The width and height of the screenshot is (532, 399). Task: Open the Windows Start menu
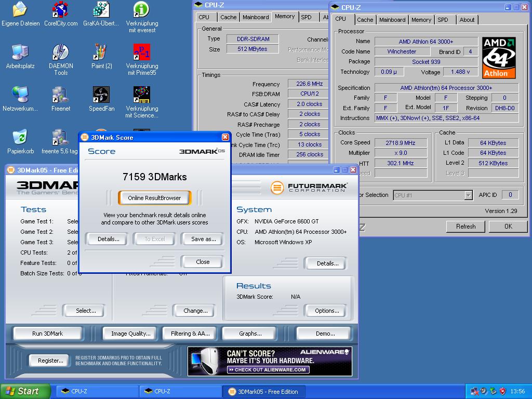(25, 391)
